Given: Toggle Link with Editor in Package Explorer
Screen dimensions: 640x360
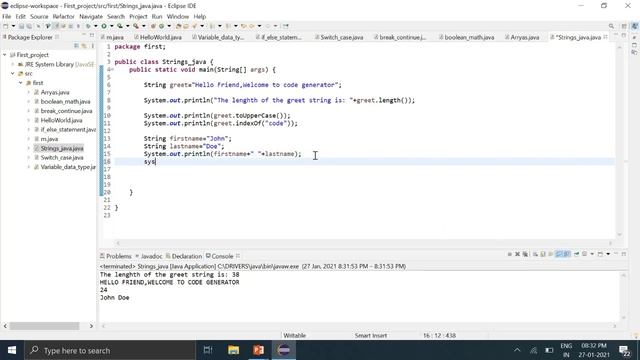Looking at the screenshot, I should 84,46.
